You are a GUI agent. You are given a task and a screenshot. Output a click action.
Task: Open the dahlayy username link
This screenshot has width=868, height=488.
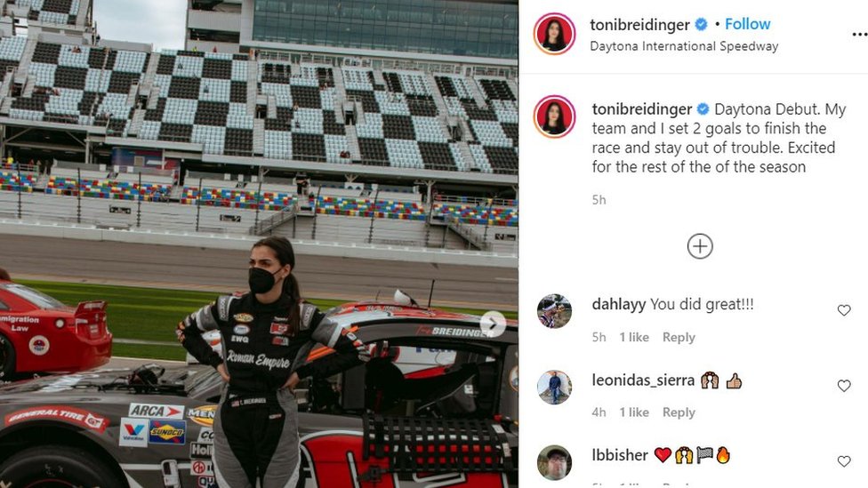coord(618,304)
